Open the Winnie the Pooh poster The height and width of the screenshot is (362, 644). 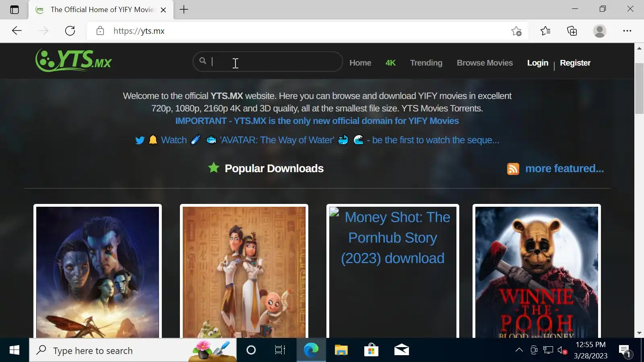tap(537, 272)
